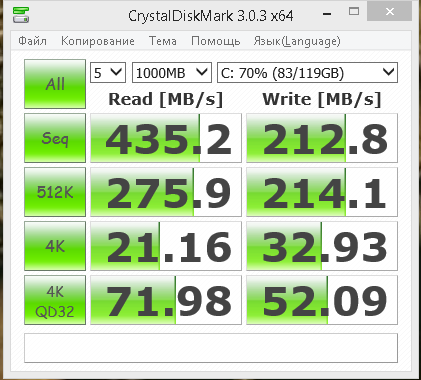This screenshot has height=380, width=421.
Task: Open the Файл menu
Action: tap(32, 41)
